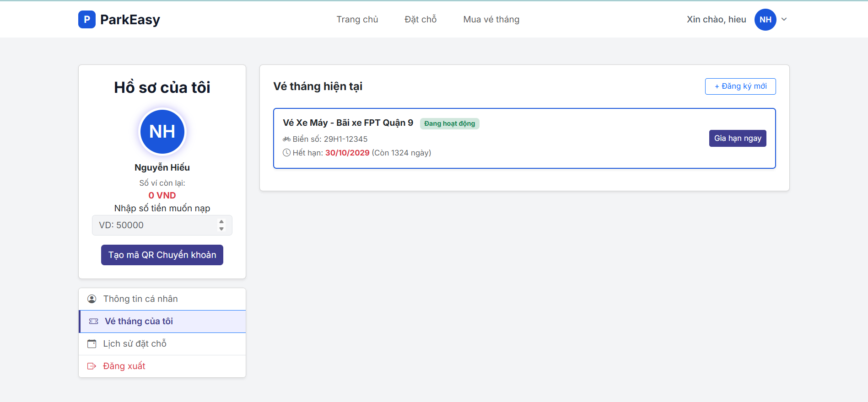This screenshot has width=868, height=402.
Task: Click the + Đăng ký mới button
Action: (740, 86)
